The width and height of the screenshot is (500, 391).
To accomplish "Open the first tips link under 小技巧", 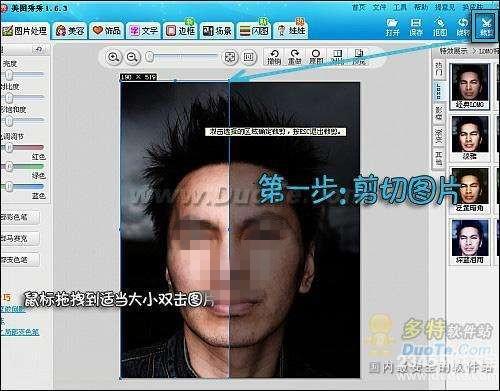I will [13, 309].
